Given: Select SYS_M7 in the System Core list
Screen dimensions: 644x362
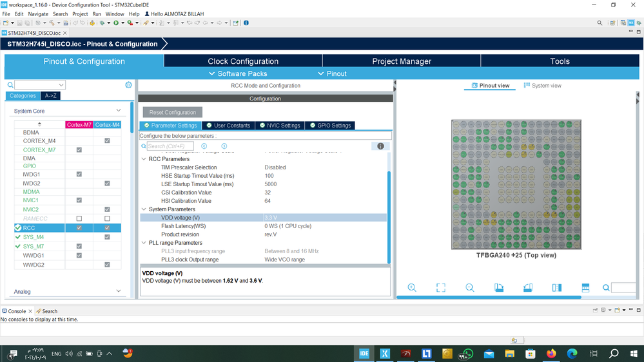Looking at the screenshot, I should (34, 246).
